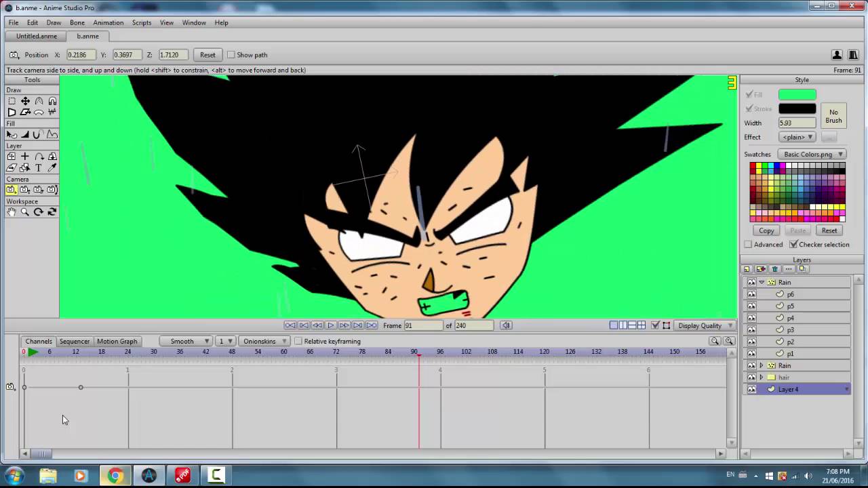This screenshot has height=488, width=868.
Task: Open the Basic Colors.png swatches dropdown
Action: point(812,154)
